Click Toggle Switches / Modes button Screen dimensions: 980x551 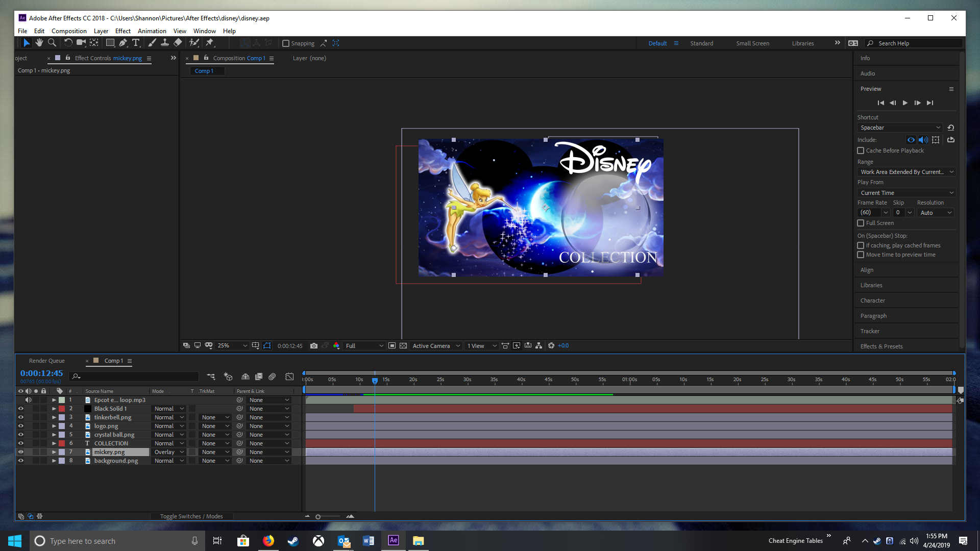tap(191, 516)
